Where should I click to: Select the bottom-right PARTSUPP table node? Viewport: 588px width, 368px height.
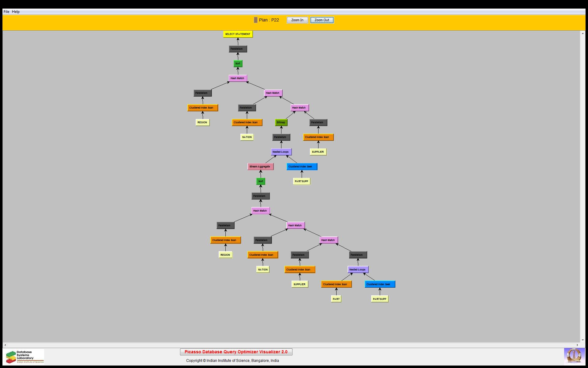click(379, 299)
